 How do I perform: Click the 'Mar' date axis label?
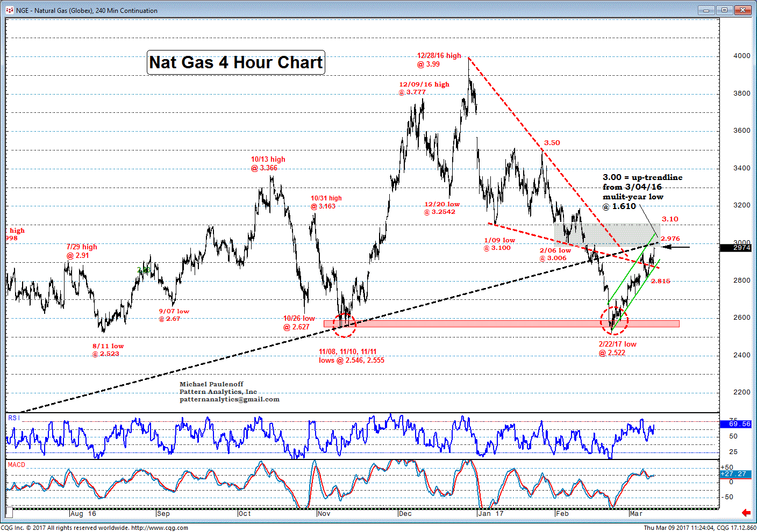tap(636, 514)
